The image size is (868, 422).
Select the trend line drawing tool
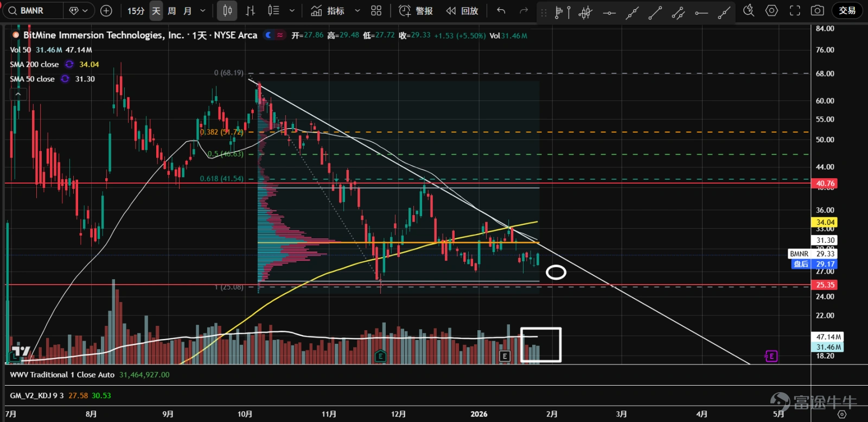tap(655, 12)
